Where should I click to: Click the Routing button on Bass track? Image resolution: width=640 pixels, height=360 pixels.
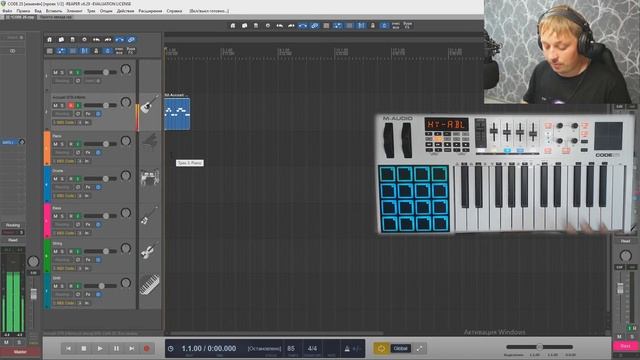click(62, 224)
